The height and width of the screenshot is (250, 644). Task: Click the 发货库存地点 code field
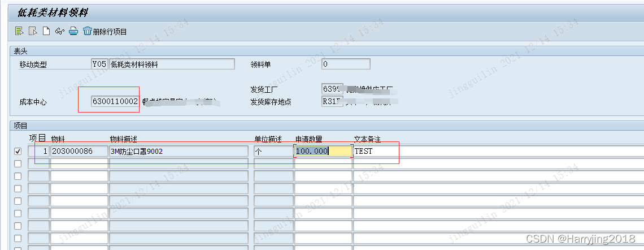(x=332, y=102)
